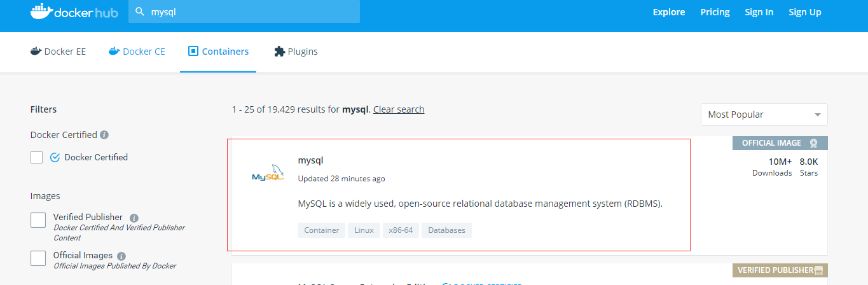Click the Official Images info icon

[x=121, y=256]
